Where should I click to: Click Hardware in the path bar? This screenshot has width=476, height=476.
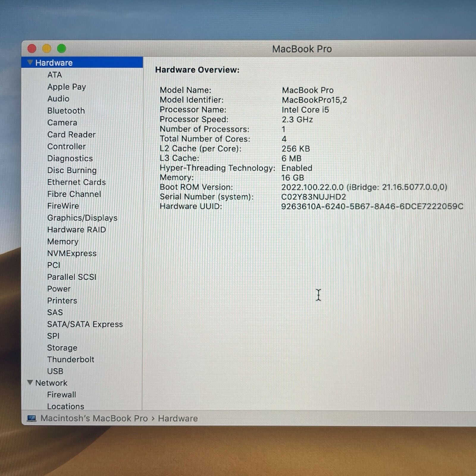178,418
